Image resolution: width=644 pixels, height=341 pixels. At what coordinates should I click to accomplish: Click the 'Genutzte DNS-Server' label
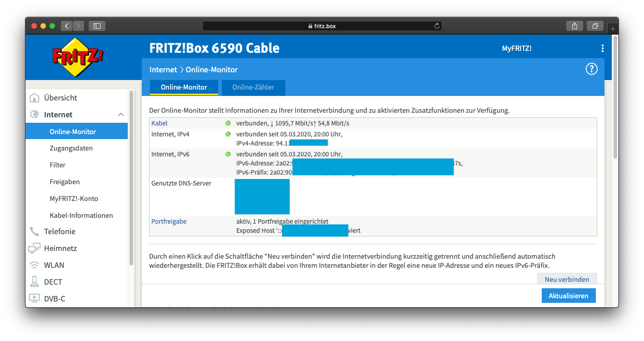(x=181, y=183)
